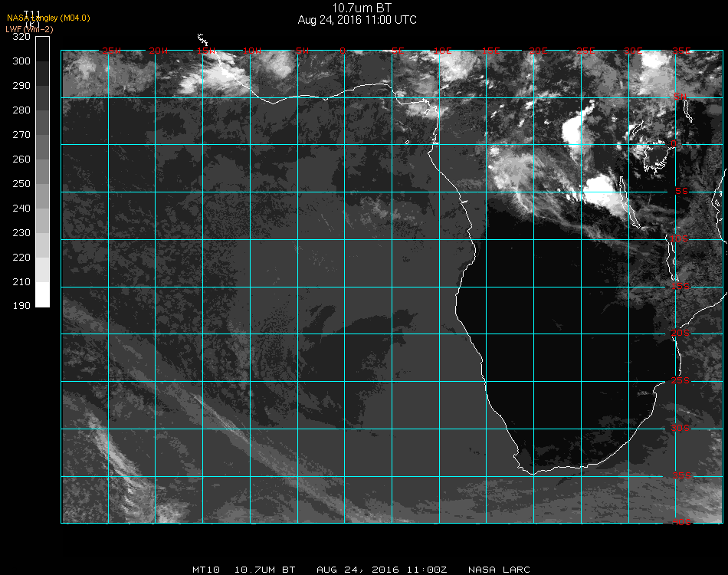Click the "10.7um BT" title text

362,8
